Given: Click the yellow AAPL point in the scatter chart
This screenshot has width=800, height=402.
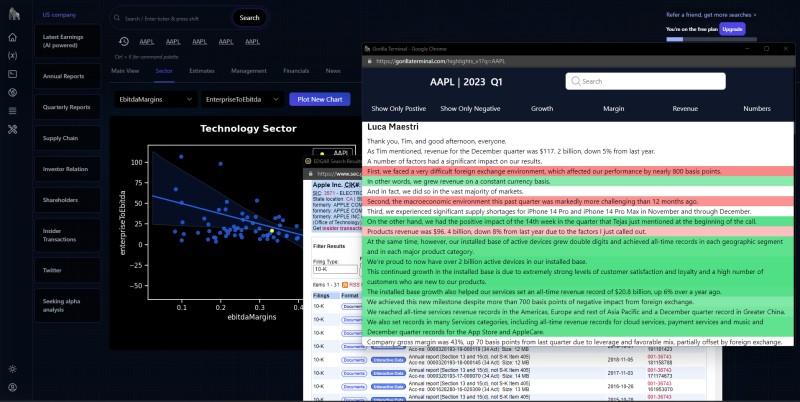Looking at the screenshot, I should (272, 231).
